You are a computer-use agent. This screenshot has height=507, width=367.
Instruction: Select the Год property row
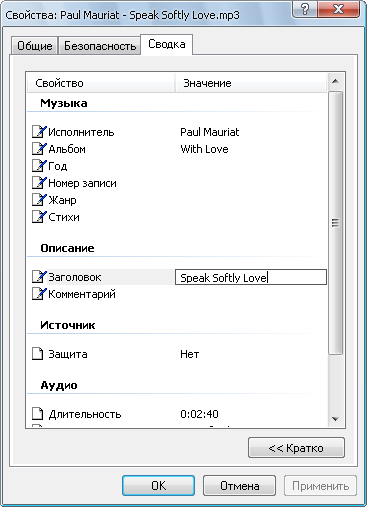pyautogui.click(x=58, y=166)
